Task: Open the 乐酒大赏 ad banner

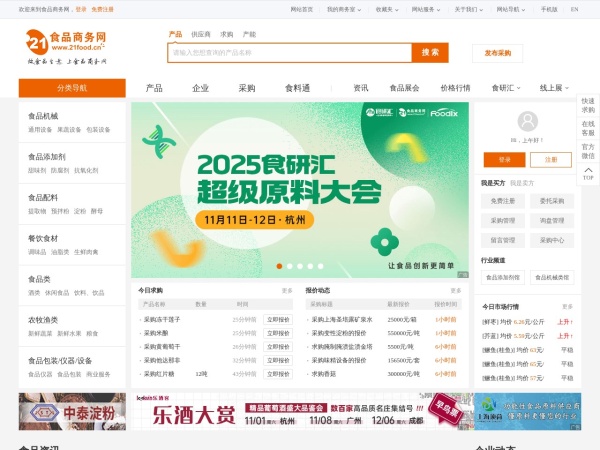Action: click(302, 411)
